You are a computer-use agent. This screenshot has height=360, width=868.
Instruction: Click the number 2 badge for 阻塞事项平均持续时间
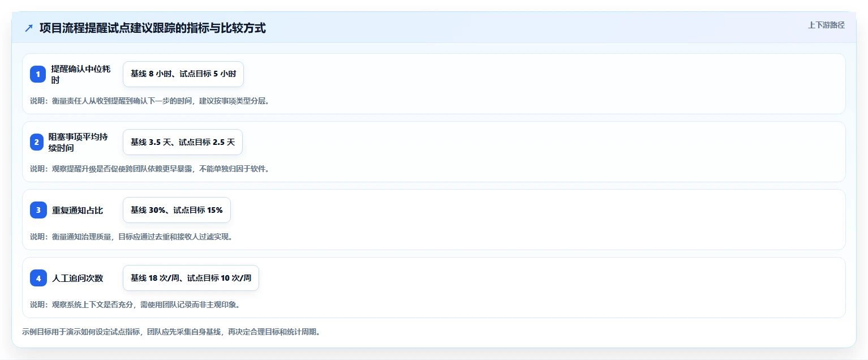[37, 142]
